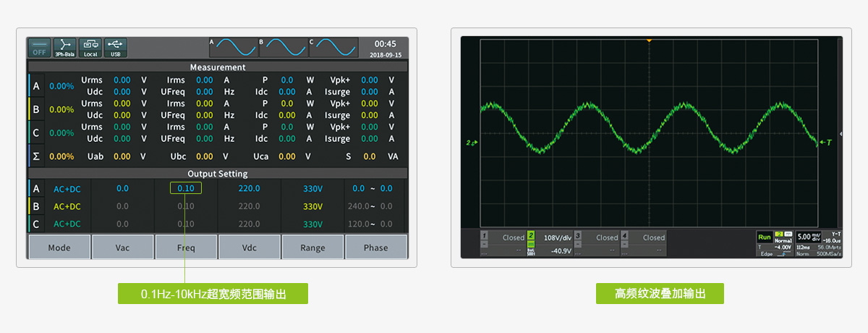Viewport: 868px width, 333px height.
Task: Click the Local control icon
Action: click(x=90, y=48)
